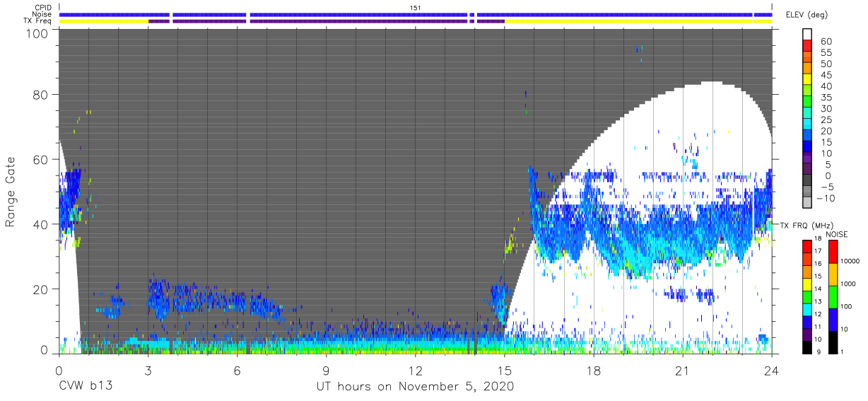Click the purple 10–11 MHz TX frequency swatch
868x401 pixels.
[807, 333]
